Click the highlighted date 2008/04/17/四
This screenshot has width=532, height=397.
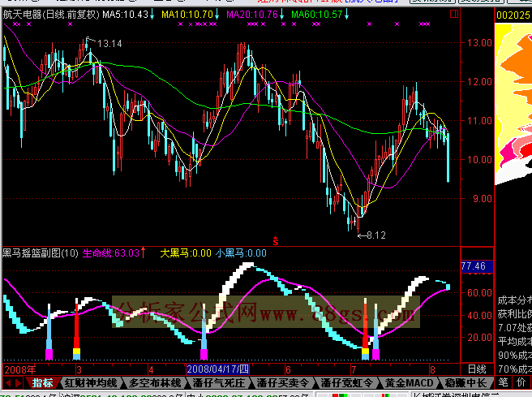[217, 369]
